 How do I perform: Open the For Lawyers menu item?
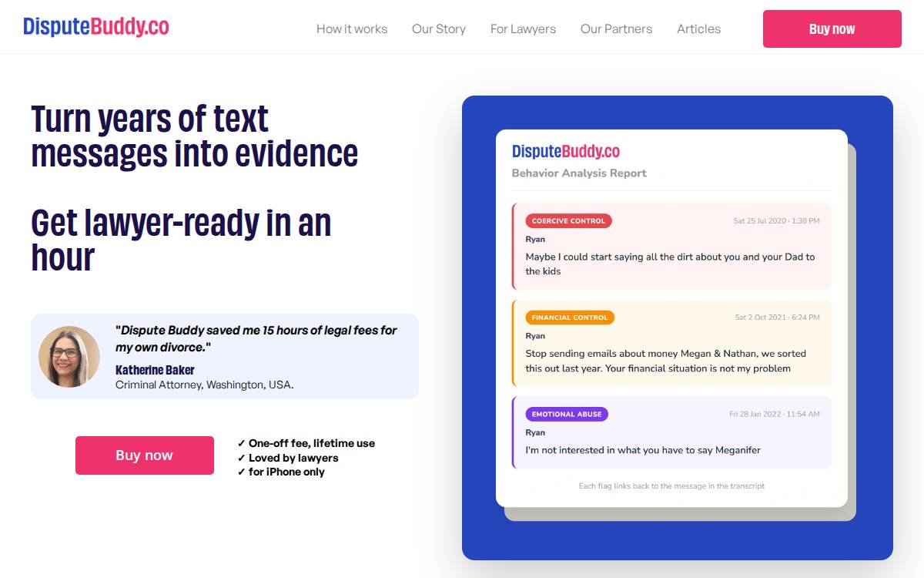pos(523,29)
